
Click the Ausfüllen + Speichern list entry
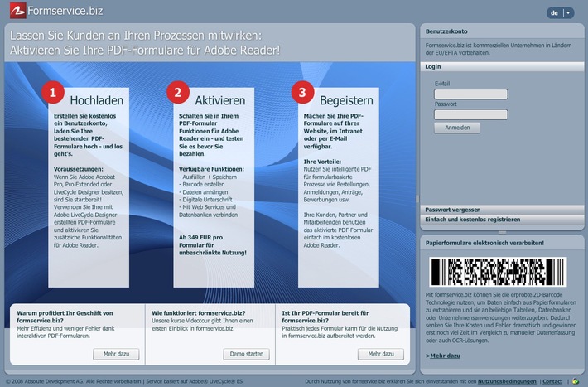pos(208,177)
